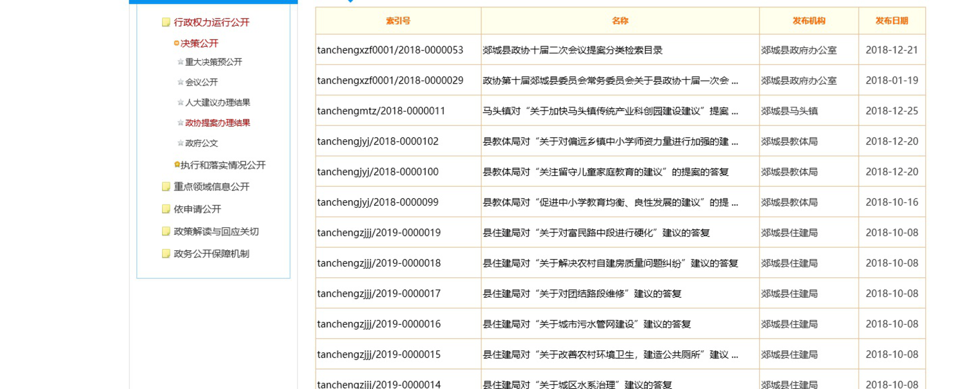The width and height of the screenshot is (980, 389).
Task: Select index tanchengjyj/2018-0000102
Action: tap(378, 141)
